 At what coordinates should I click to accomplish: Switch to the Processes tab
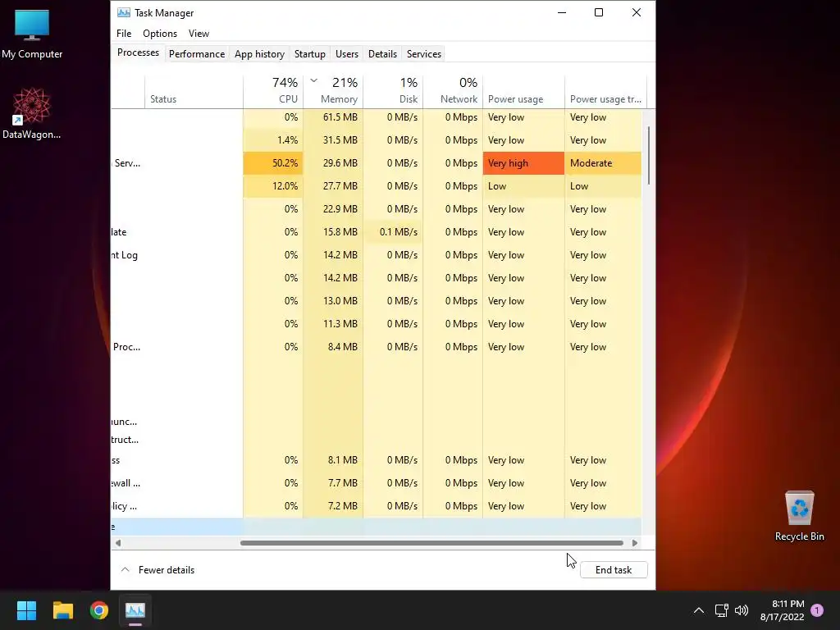coord(138,52)
